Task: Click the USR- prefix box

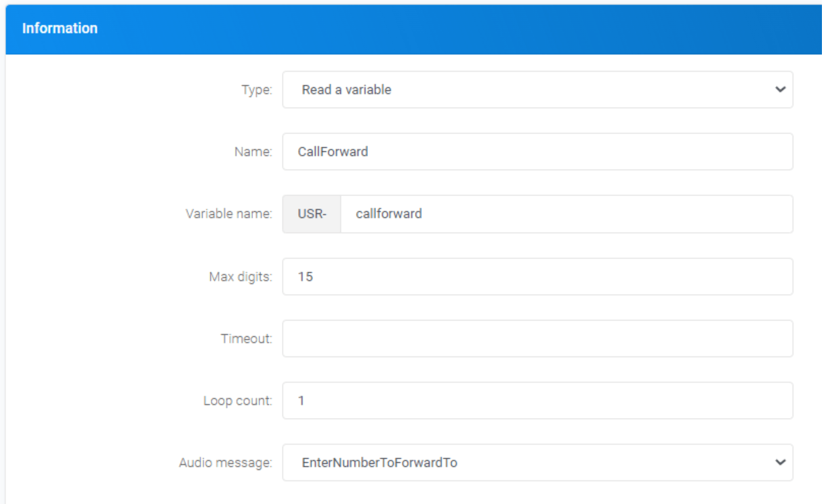Action: pyautogui.click(x=312, y=214)
